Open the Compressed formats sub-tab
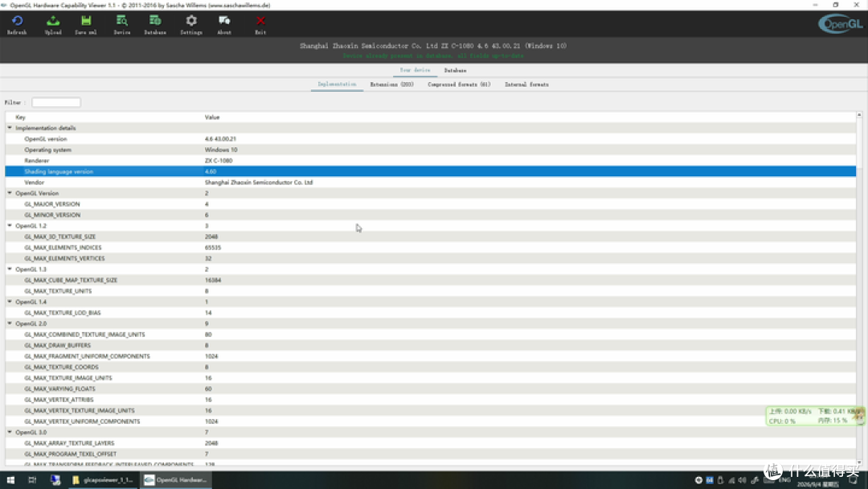This screenshot has height=489, width=868. pos(459,84)
